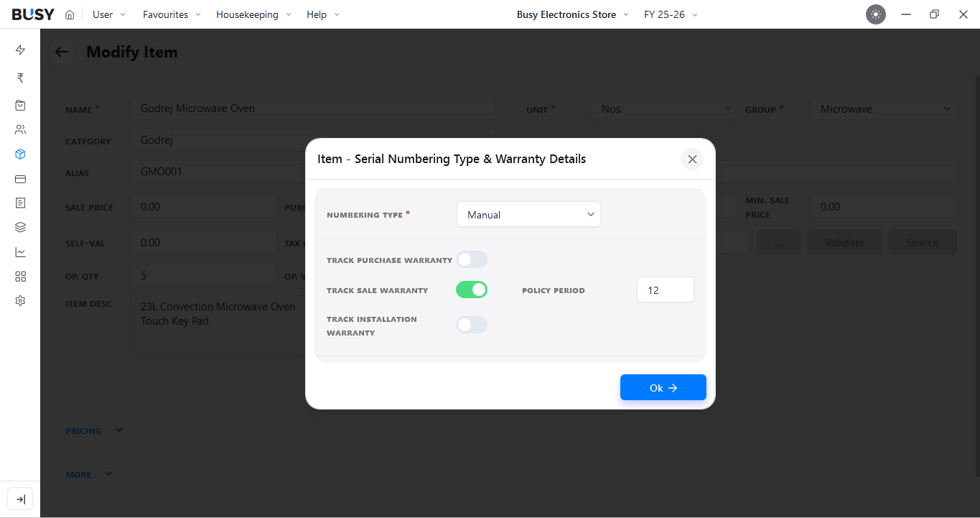Edit the Policy Period field
Screen dimensions: 980x518
point(666,290)
